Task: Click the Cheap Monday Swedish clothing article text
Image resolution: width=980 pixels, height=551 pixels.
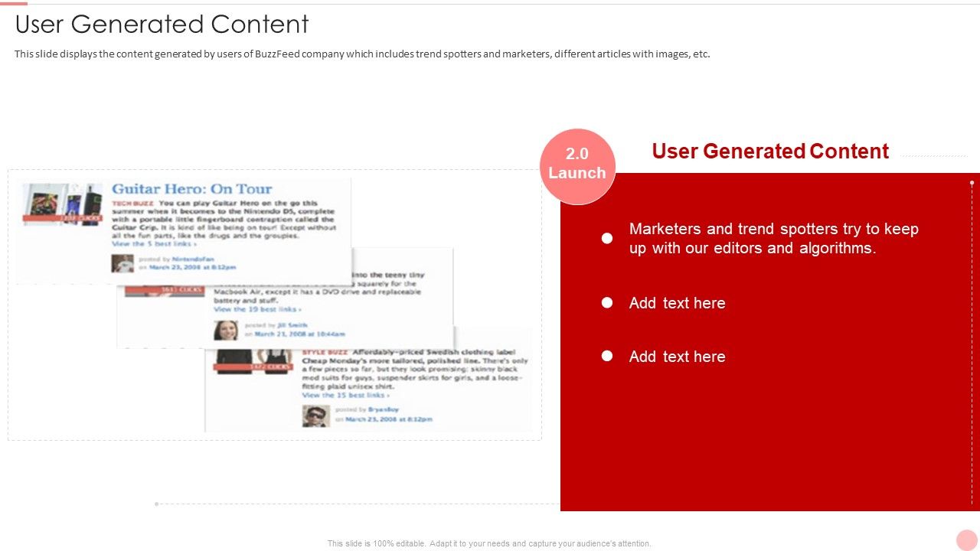Action: [x=415, y=369]
